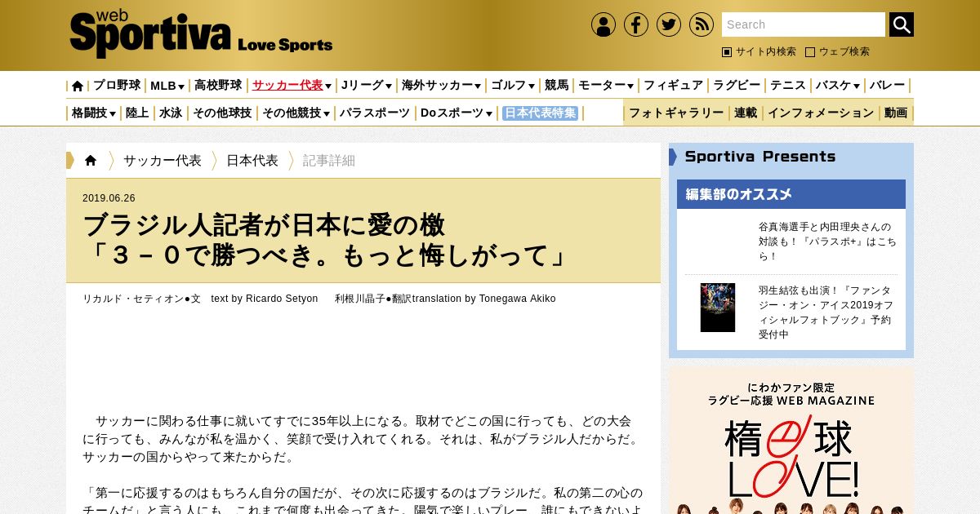Screen dimensions: 980x514
Task: Go to home via navigation house icon
Action: pos(78,86)
